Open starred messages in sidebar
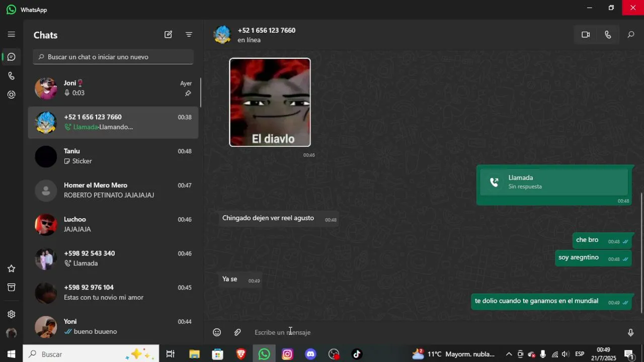The image size is (644, 362). coord(11,268)
